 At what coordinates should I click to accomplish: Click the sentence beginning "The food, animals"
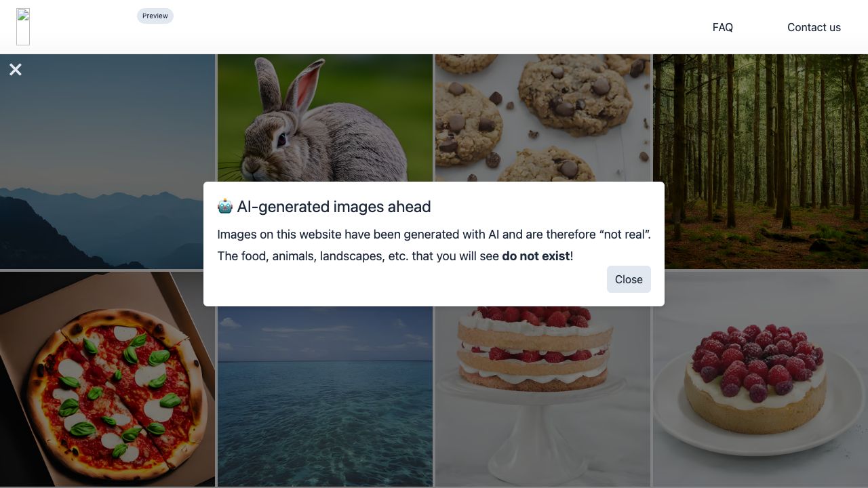[x=395, y=256]
